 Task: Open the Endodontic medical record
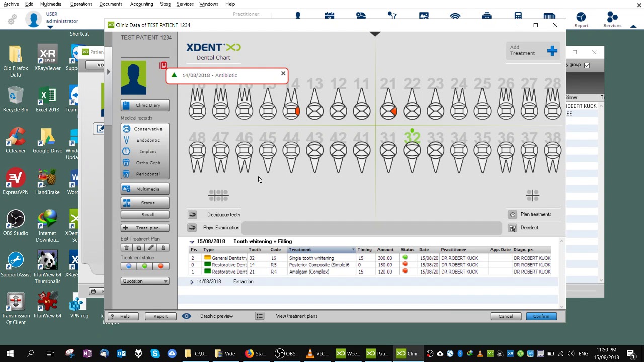tap(145, 140)
